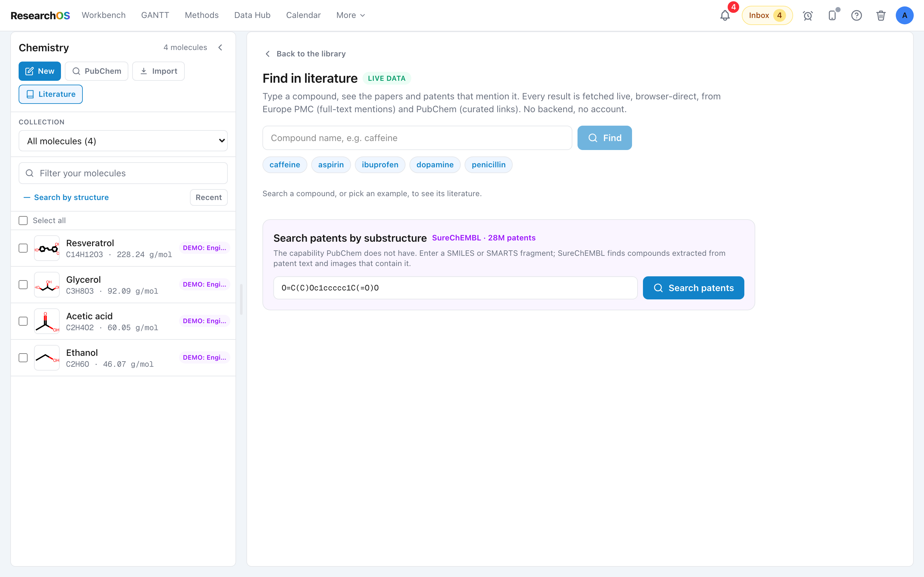Collapse the Chemistry panel with chevron
924x577 pixels.
pos(220,47)
